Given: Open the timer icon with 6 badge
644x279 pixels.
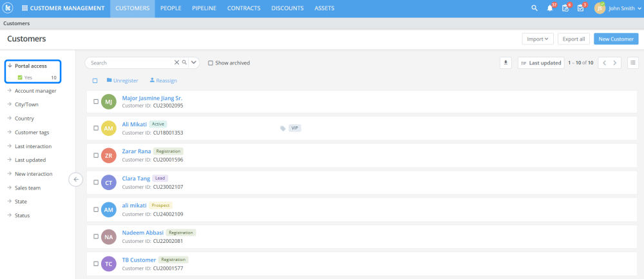Looking at the screenshot, I should tap(565, 8).
